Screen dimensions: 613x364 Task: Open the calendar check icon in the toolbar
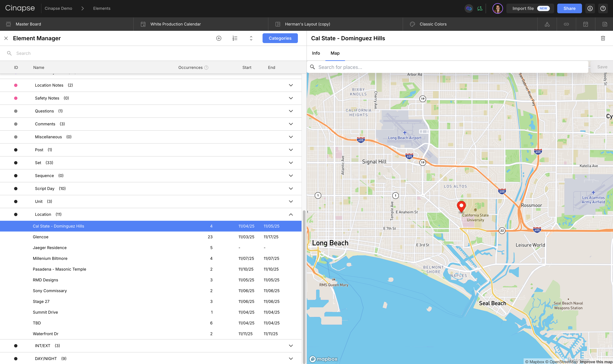click(585, 24)
